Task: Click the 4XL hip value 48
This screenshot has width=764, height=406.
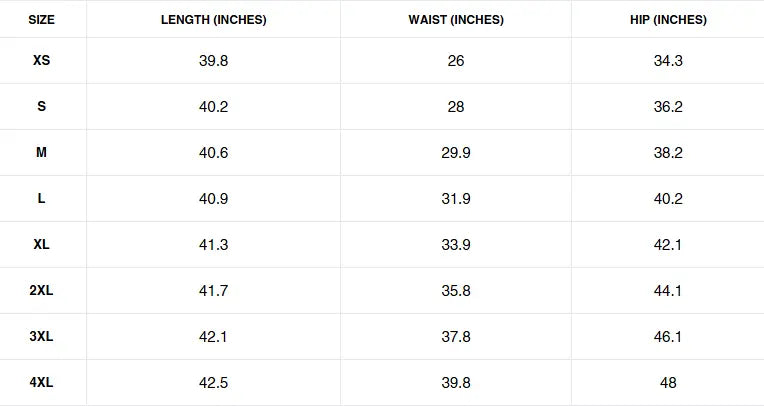Action: (668, 383)
